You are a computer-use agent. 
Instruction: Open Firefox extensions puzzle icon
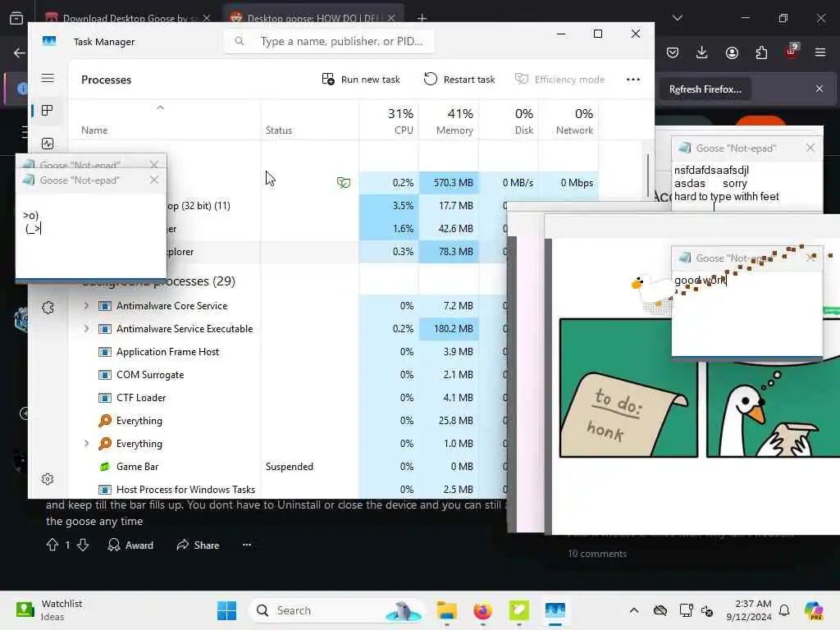tap(761, 52)
